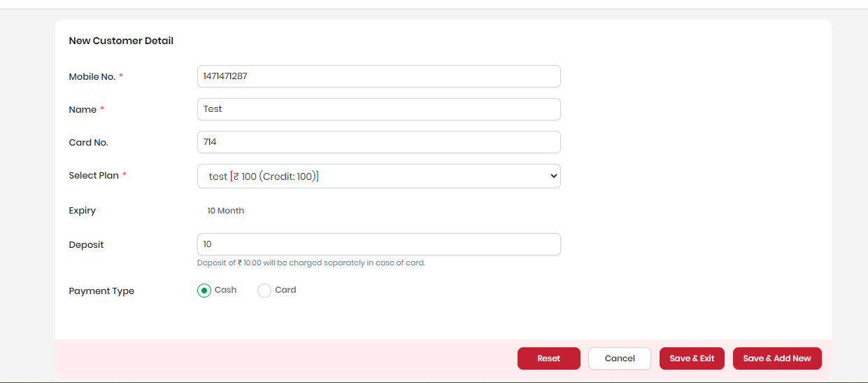Focus the Name field containing Test

378,109
